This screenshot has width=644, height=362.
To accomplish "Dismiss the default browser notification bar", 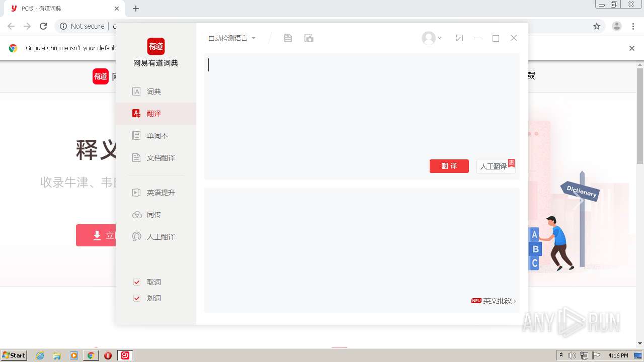I will click(632, 48).
